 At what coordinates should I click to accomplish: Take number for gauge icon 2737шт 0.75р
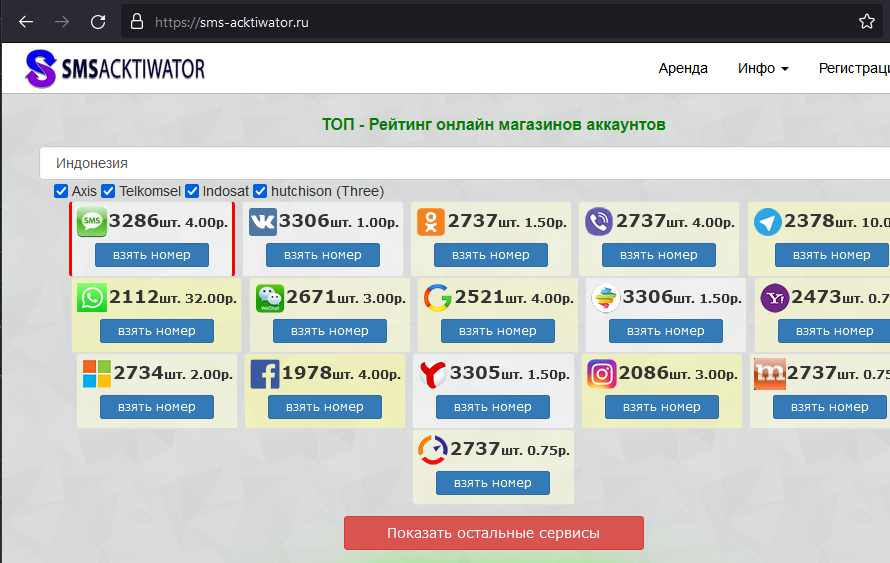493,483
